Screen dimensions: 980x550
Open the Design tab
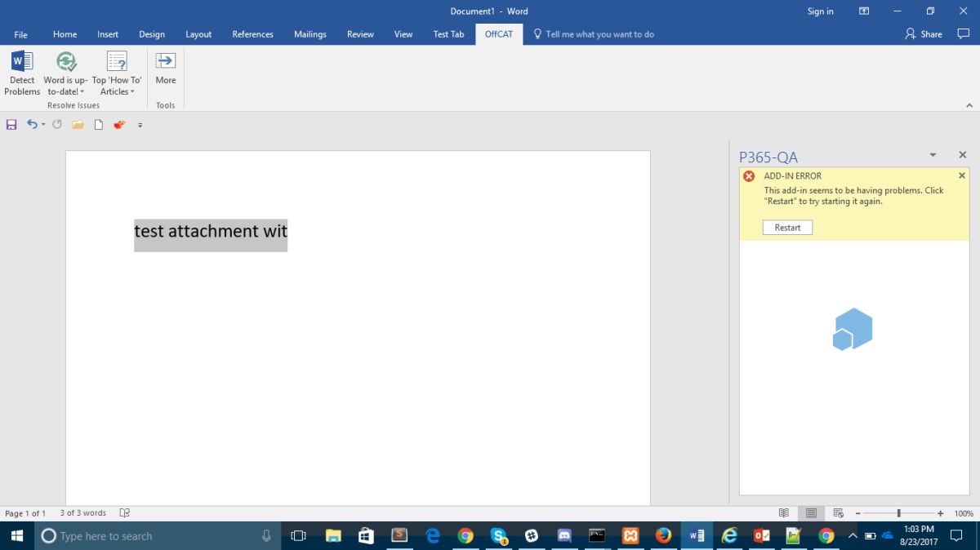tap(152, 34)
